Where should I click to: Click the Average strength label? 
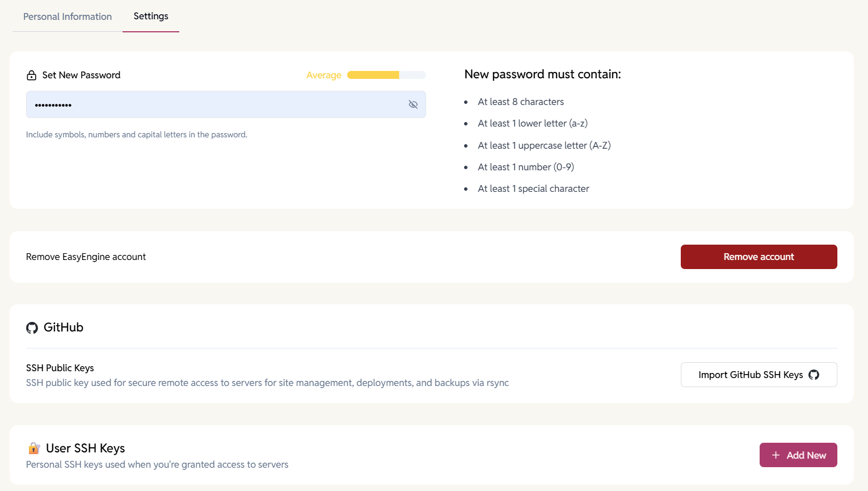(323, 75)
